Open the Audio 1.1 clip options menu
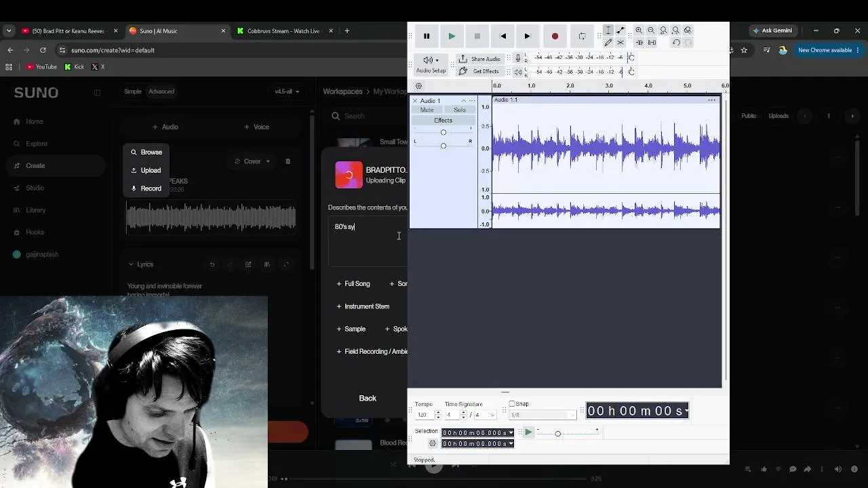The width and height of the screenshot is (868, 488). coord(712,100)
